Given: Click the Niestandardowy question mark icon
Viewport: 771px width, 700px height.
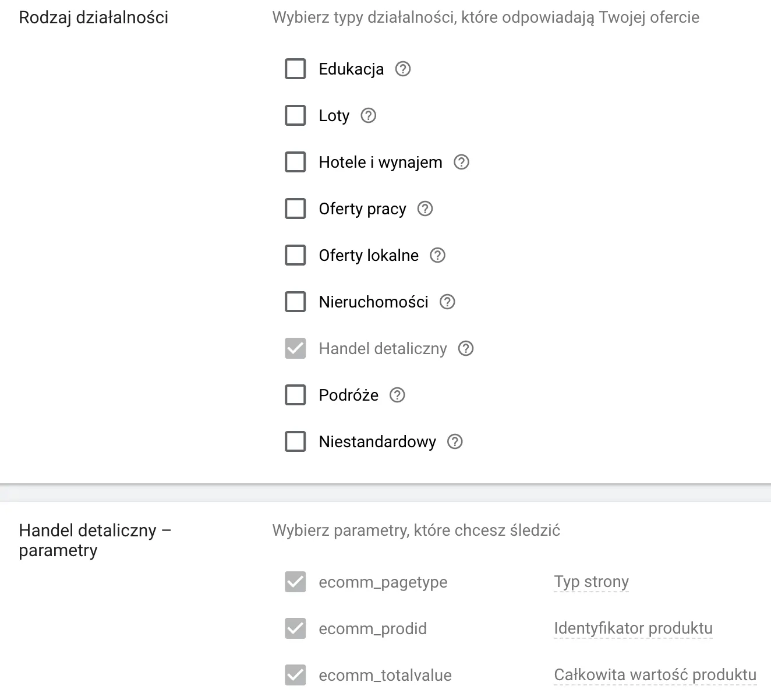Looking at the screenshot, I should coord(455,442).
